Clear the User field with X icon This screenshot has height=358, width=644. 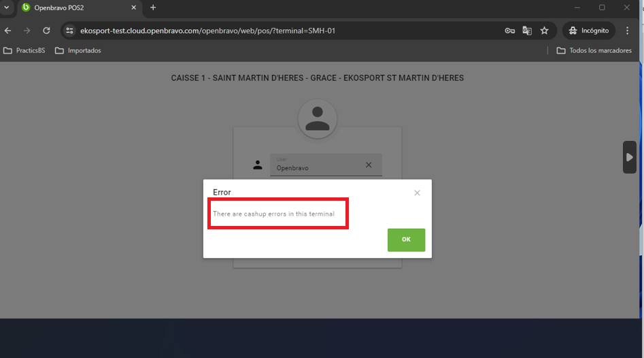pos(369,165)
